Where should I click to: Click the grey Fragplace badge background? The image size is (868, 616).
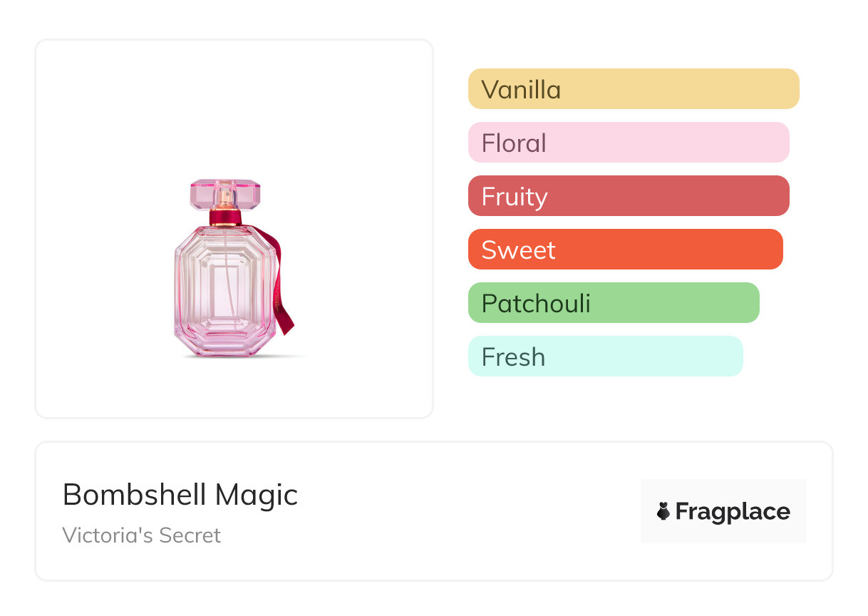pyautogui.click(x=723, y=491)
